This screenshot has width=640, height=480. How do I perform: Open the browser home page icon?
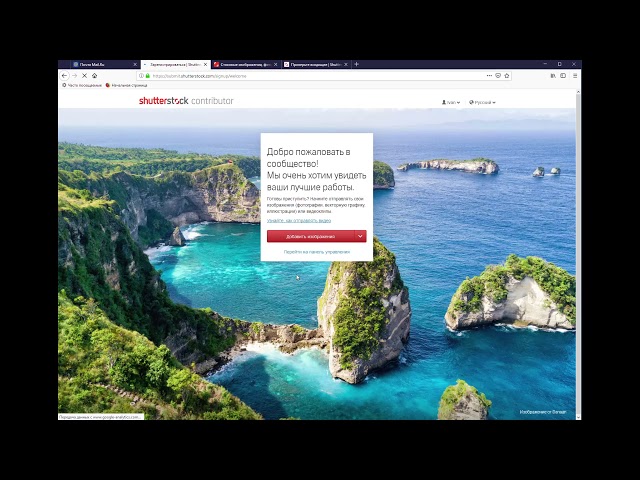click(x=95, y=76)
